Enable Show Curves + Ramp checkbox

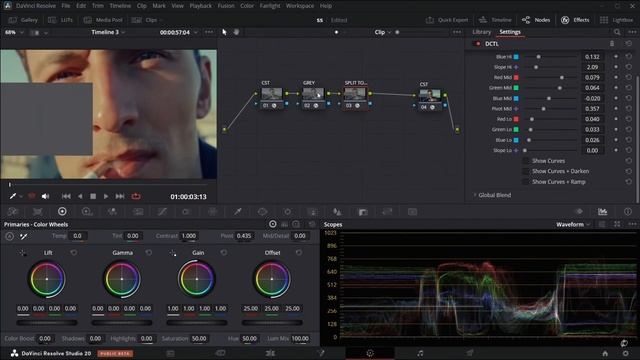tap(526, 182)
